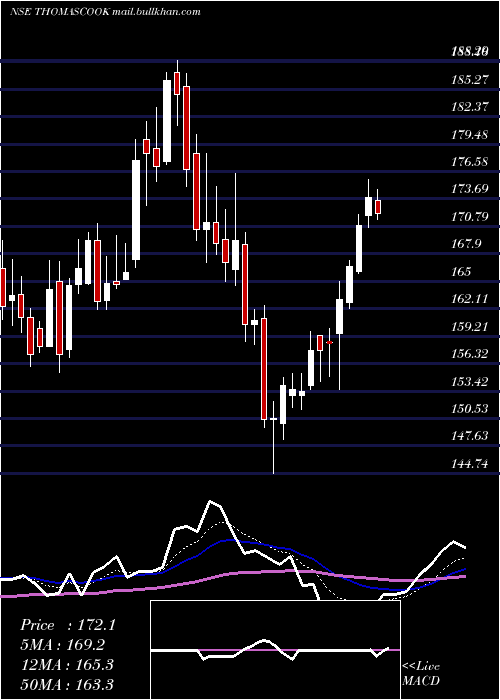Click the 167.9 price axis label

click(x=466, y=244)
